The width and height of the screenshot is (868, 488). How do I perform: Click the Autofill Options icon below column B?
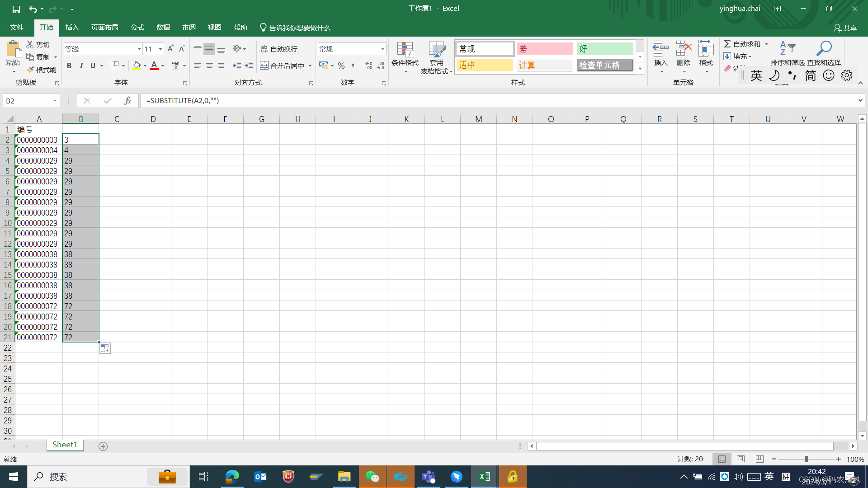[105, 348]
